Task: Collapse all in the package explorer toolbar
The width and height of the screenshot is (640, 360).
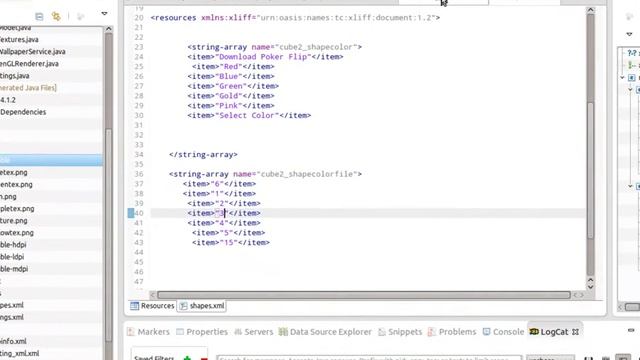Action: tap(39, 16)
